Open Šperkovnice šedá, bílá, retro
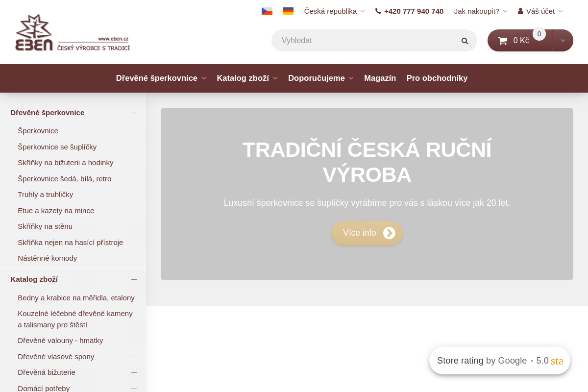 click(64, 178)
